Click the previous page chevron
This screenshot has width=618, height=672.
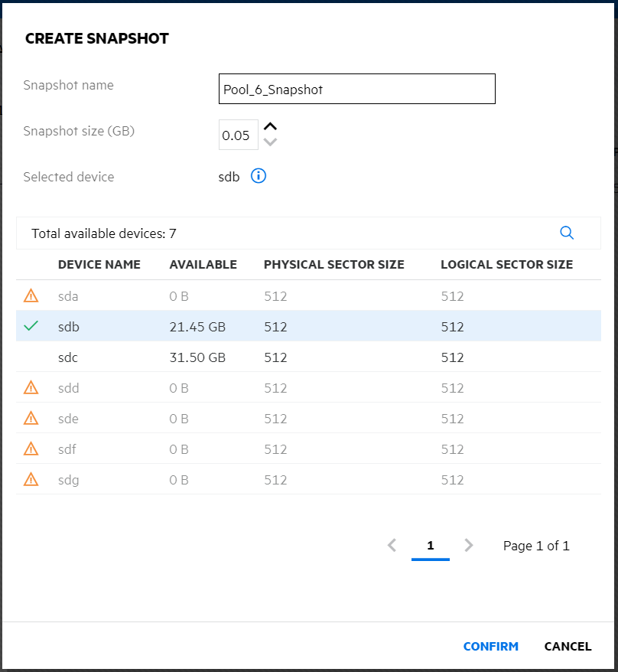pyautogui.click(x=392, y=545)
